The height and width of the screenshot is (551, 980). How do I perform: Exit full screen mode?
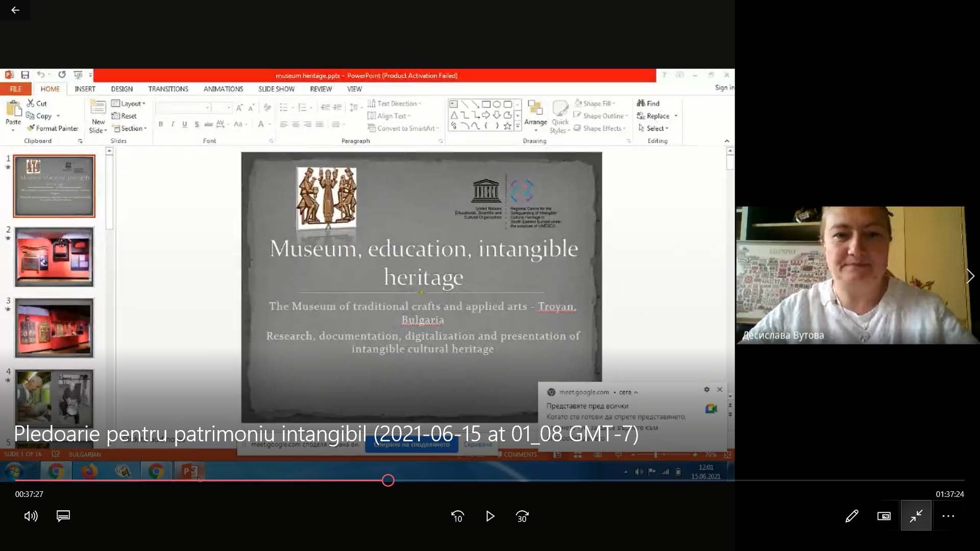point(916,516)
